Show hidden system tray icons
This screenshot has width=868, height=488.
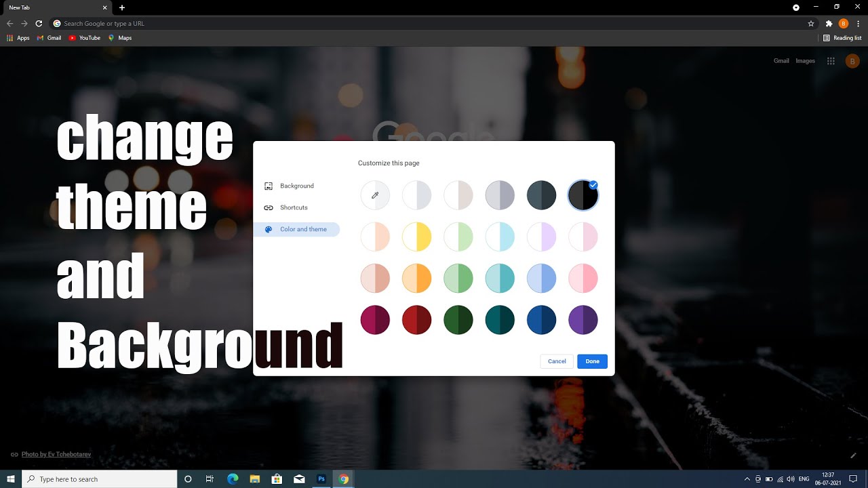[x=747, y=479]
